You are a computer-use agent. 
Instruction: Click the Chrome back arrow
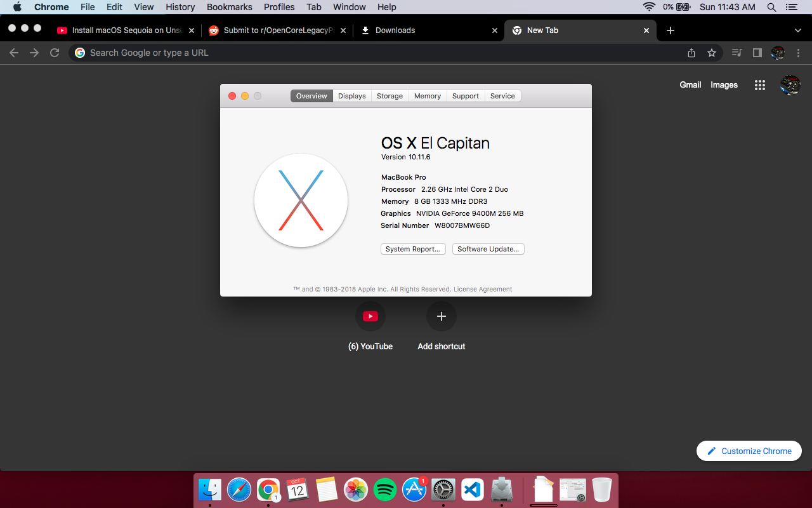click(14, 53)
